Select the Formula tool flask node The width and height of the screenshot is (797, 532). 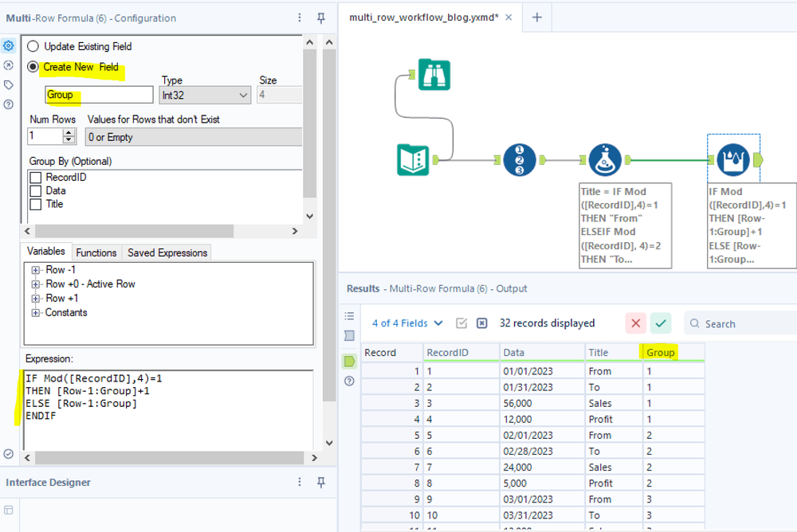tap(605, 159)
